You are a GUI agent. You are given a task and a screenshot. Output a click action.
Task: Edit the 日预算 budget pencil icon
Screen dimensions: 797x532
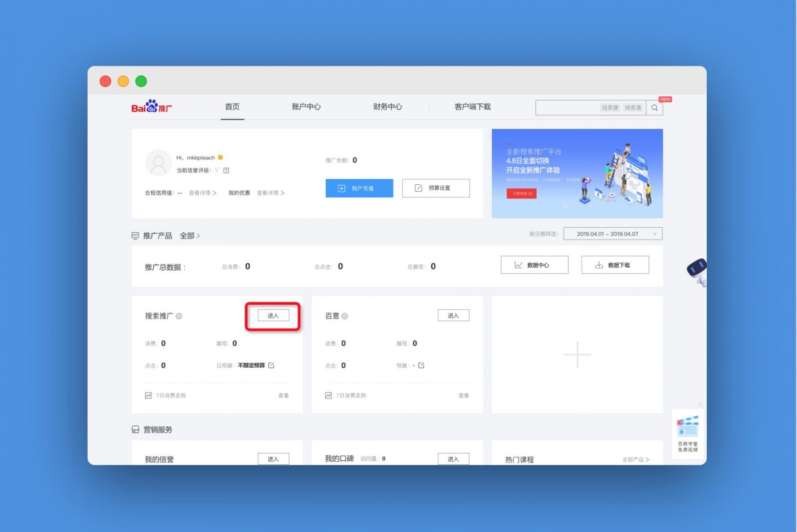tap(271, 365)
